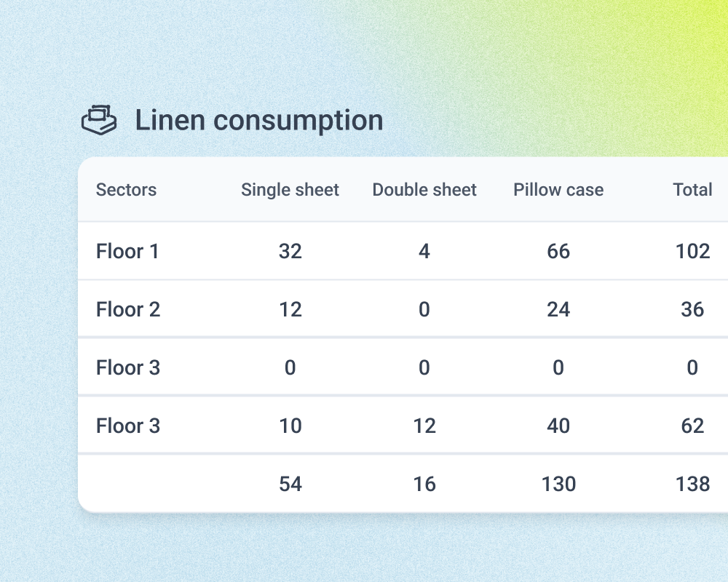Click the Total column header
The width and height of the screenshot is (728, 582).
pos(692,190)
